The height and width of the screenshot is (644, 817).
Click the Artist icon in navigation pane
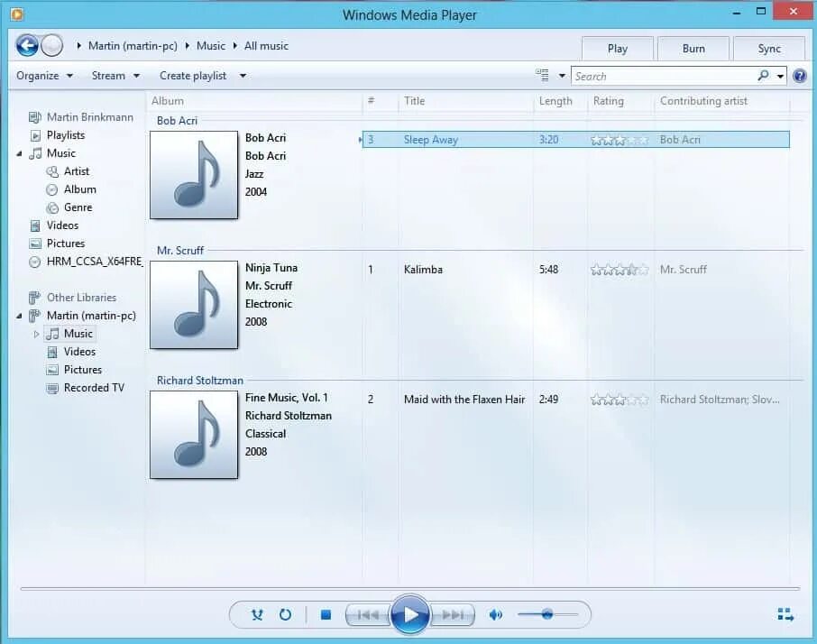tap(52, 171)
